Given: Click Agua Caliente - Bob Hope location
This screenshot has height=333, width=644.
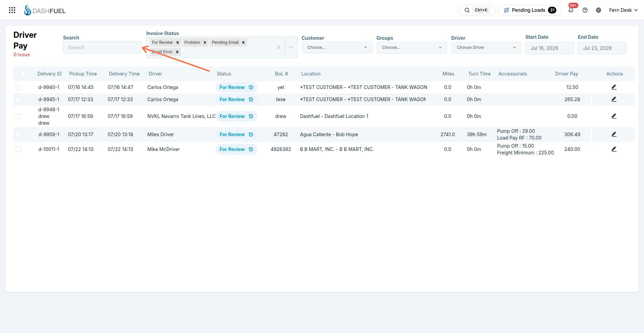Looking at the screenshot, I should pos(329,134).
